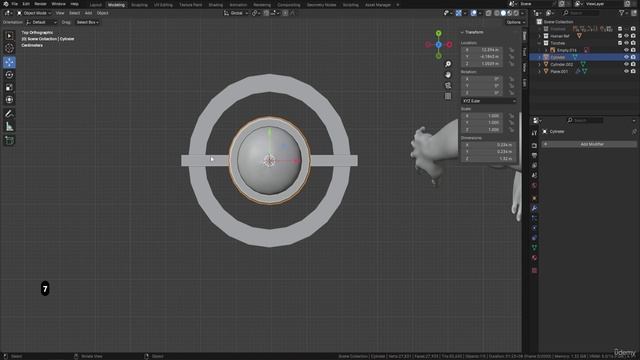Switch to wireframe viewport shading

point(497,13)
